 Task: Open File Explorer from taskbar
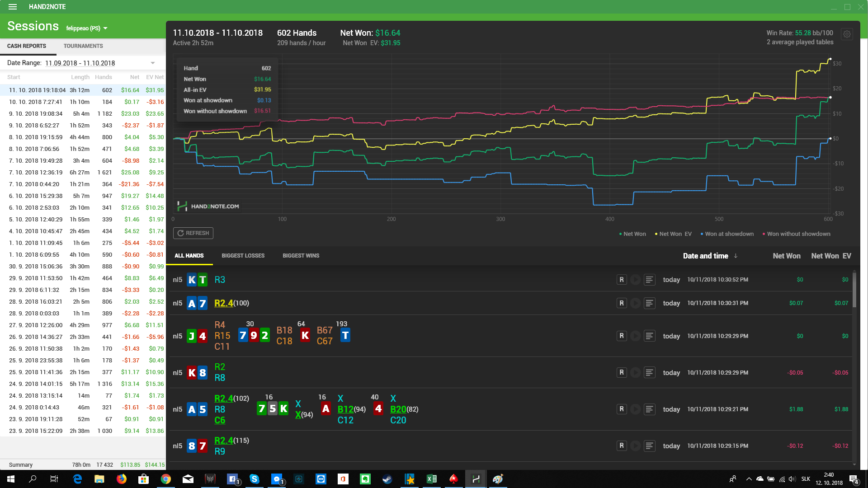tap(99, 479)
